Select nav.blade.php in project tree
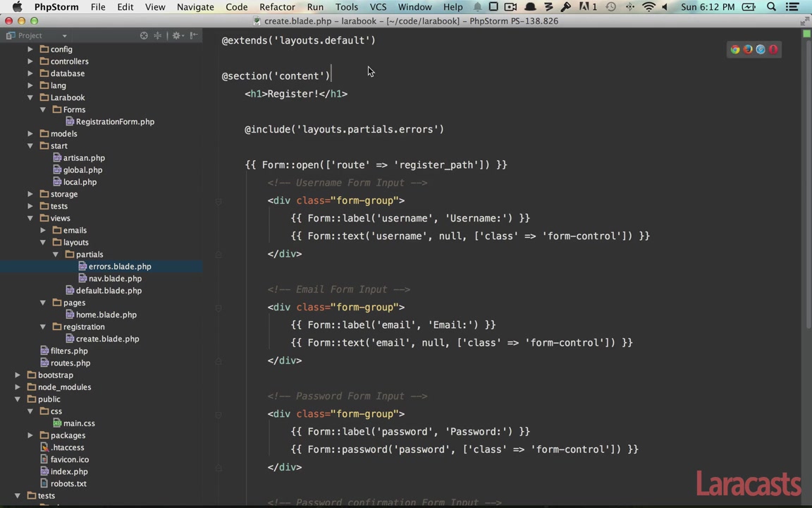Screen dimensions: 812x508 click(115, 279)
